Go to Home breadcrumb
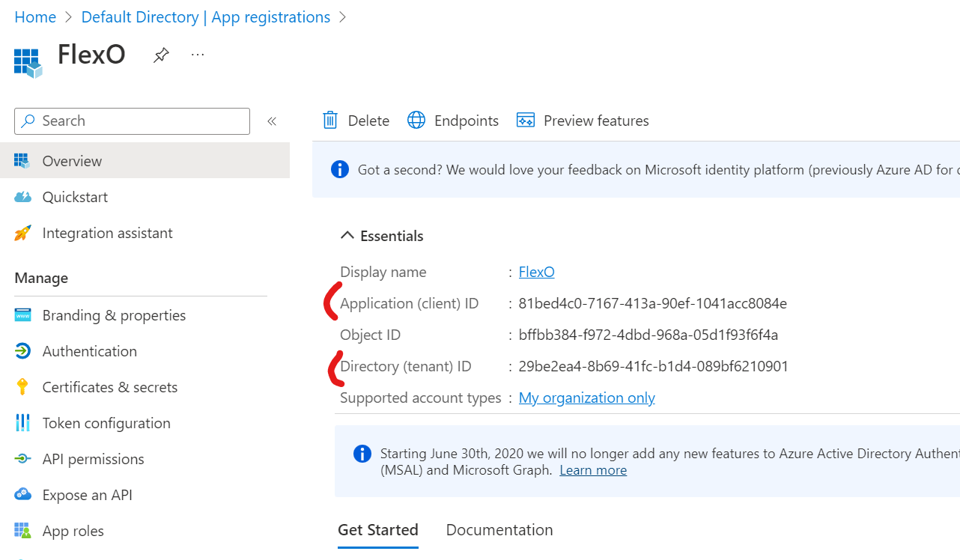This screenshot has height=560, width=960. coord(35,17)
